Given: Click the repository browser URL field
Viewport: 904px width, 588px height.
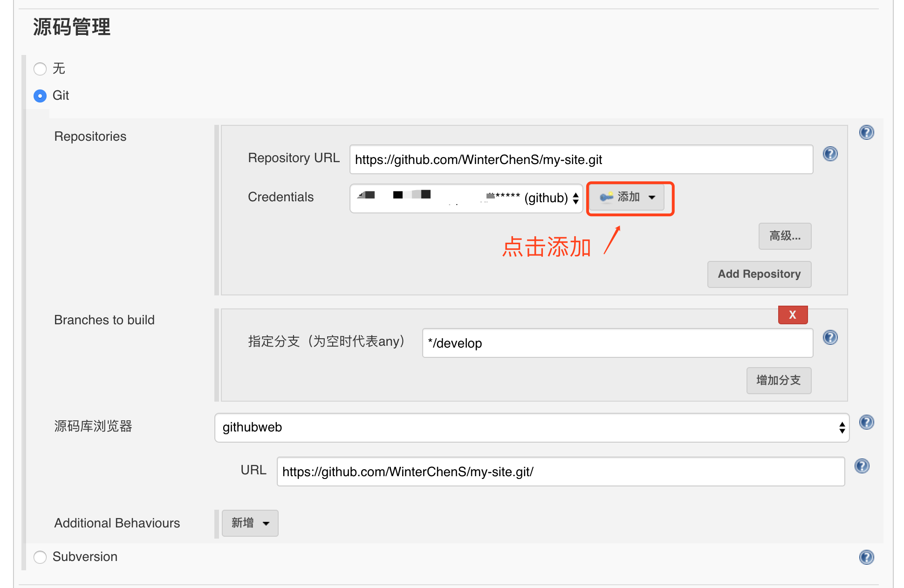Looking at the screenshot, I should tap(560, 472).
